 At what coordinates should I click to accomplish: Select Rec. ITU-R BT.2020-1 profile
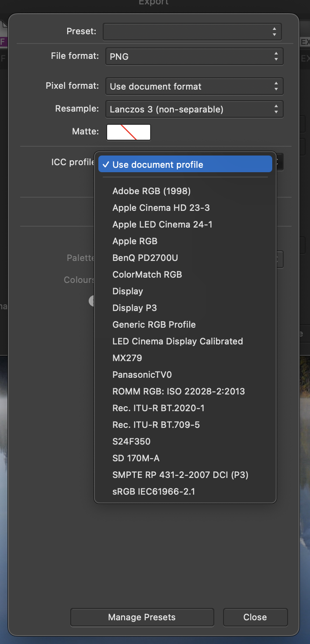click(x=159, y=408)
